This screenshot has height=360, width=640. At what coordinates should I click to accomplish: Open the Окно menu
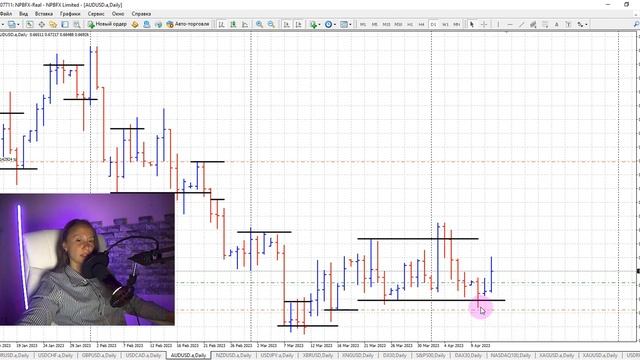click(118, 14)
